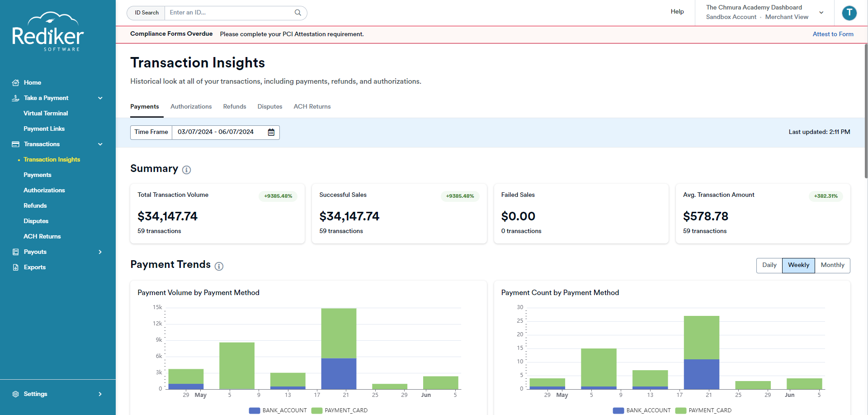The width and height of the screenshot is (868, 415).
Task: Expand the Settings chevron
Action: point(100,394)
